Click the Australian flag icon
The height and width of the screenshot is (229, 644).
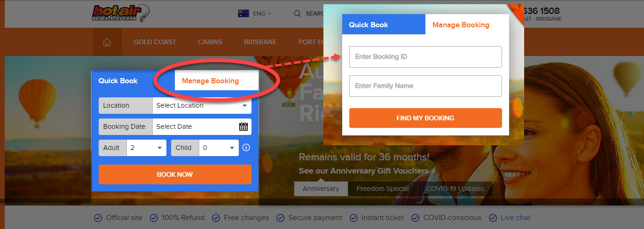pyautogui.click(x=243, y=14)
